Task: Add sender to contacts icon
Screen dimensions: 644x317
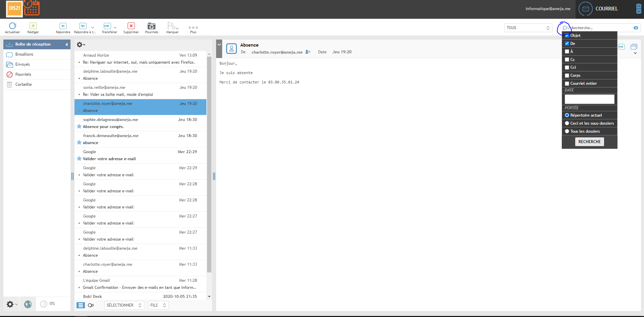Action: (x=308, y=52)
